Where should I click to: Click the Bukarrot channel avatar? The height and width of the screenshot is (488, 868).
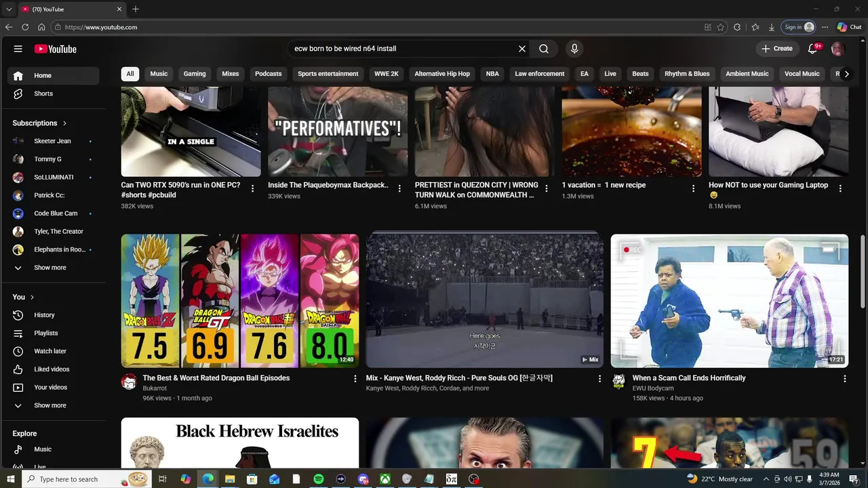[129, 382]
